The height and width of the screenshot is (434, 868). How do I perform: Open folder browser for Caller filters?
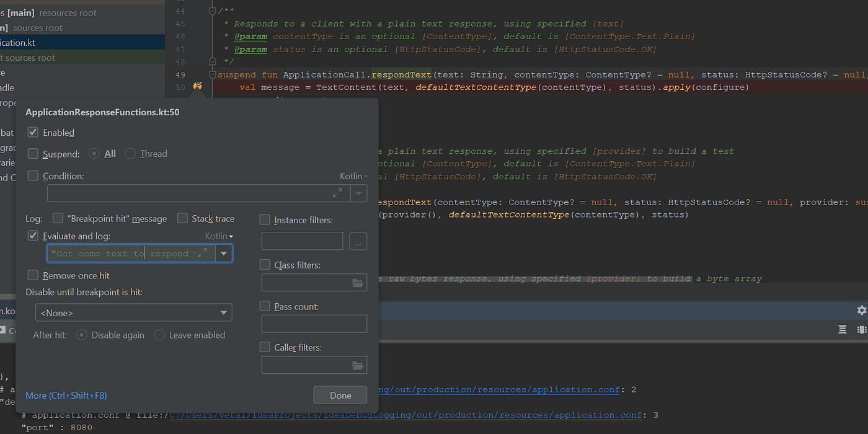click(358, 365)
